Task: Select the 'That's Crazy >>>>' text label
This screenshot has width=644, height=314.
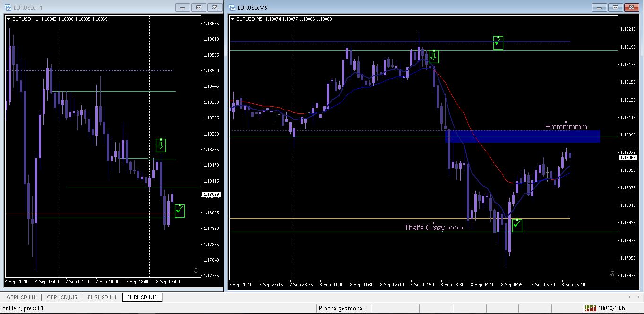Action: 434,228
